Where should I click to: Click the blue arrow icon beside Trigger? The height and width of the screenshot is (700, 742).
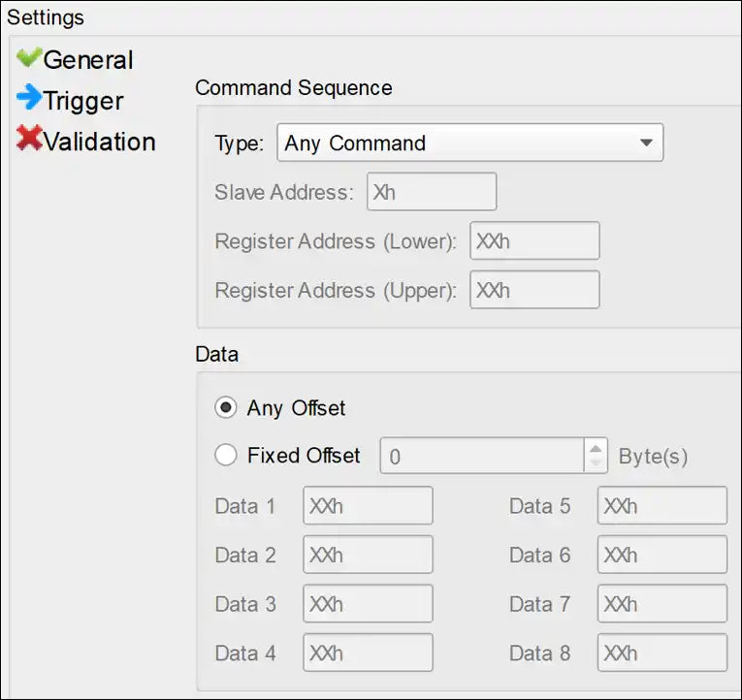click(x=29, y=98)
